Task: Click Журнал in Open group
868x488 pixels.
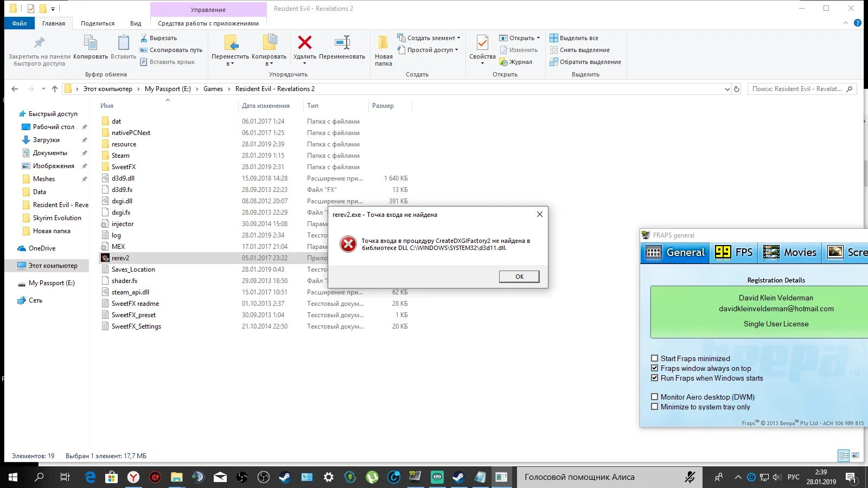Action: pos(515,62)
